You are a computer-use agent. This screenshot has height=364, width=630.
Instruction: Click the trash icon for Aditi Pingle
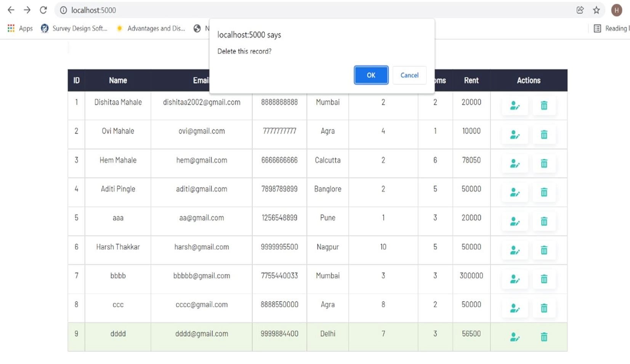[x=544, y=193]
